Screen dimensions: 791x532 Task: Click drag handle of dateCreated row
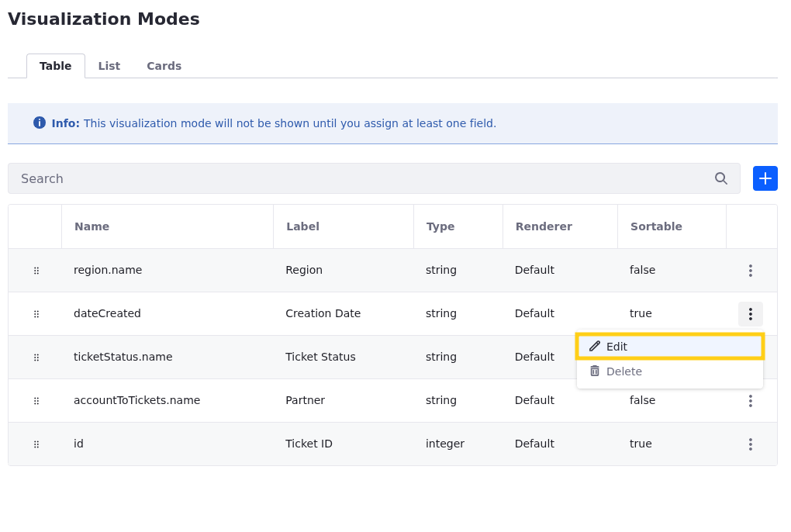(x=36, y=314)
